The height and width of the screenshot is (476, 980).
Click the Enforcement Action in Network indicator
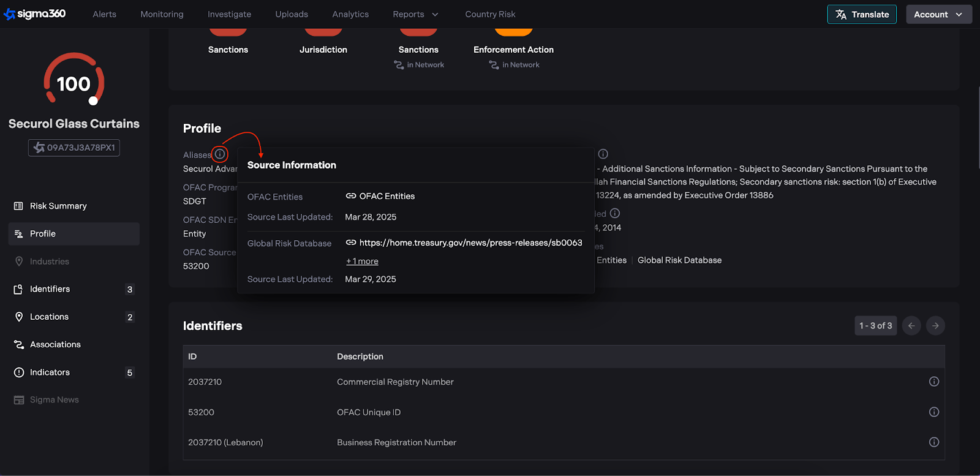point(513,56)
